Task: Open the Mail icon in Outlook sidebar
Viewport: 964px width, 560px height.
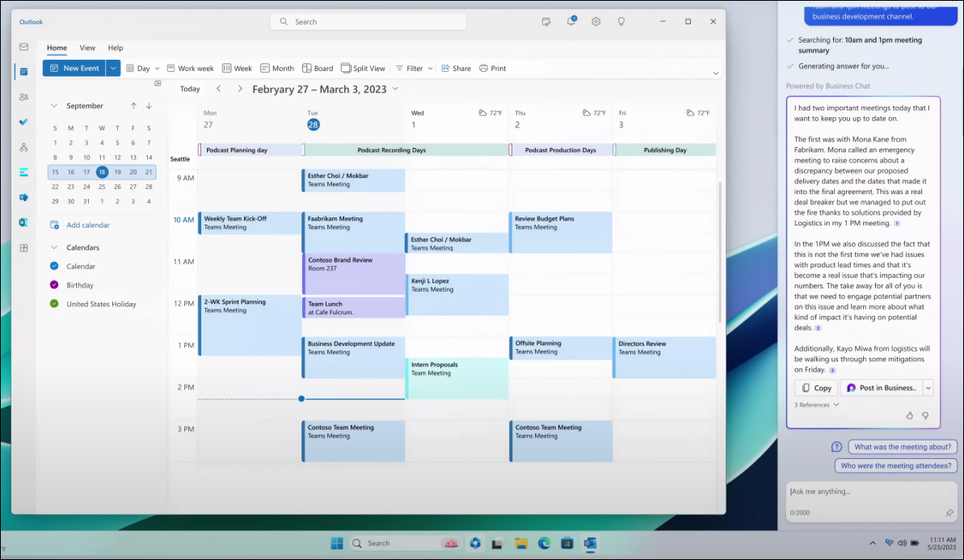Action: (x=23, y=47)
